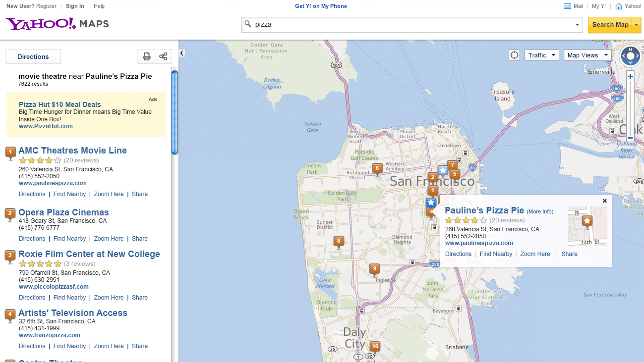Click map pin number 7
Screen dimensions: 644x362
[x=452, y=165]
